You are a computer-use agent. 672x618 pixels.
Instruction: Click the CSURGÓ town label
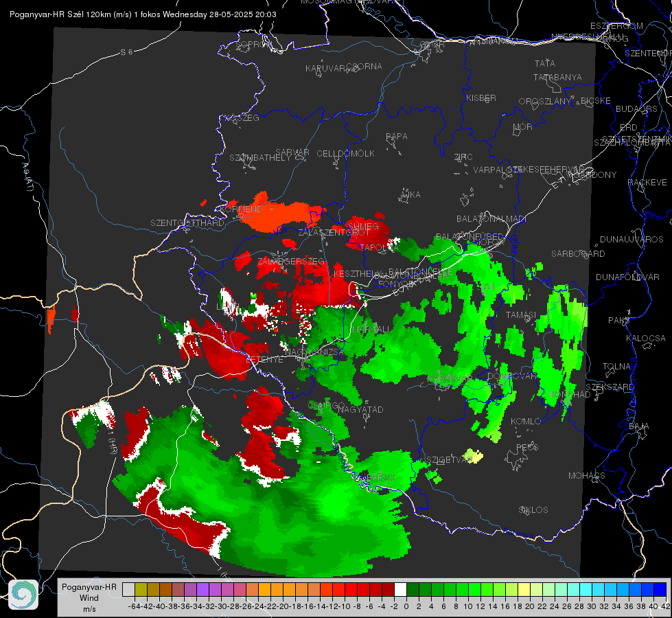click(327, 406)
